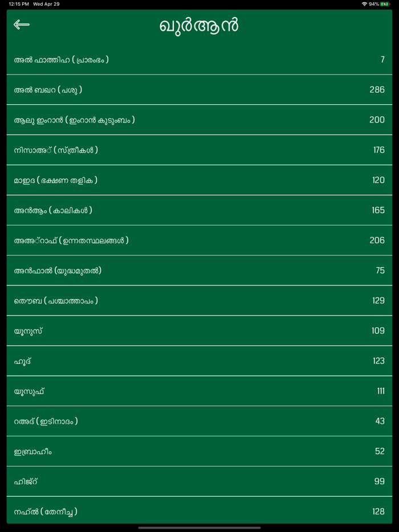Select ആലു ഇംറാൻ chapter row
This screenshot has height=532, width=399.
tap(199, 120)
